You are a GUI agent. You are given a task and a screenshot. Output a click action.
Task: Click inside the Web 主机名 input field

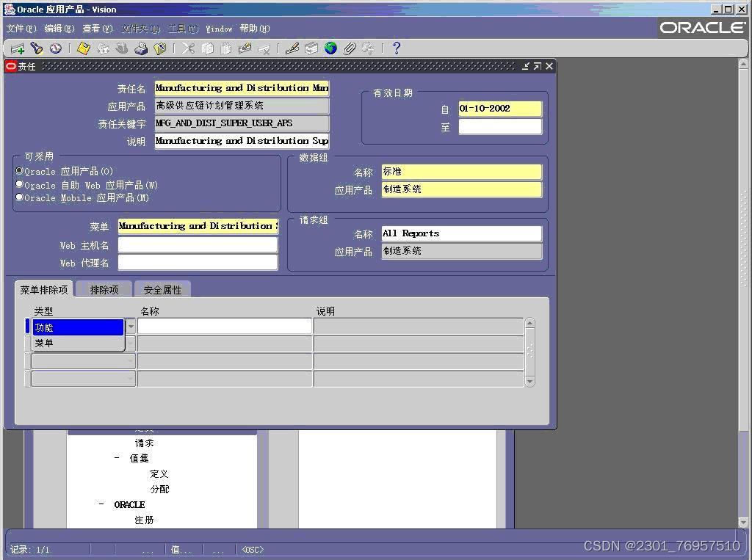click(x=197, y=245)
